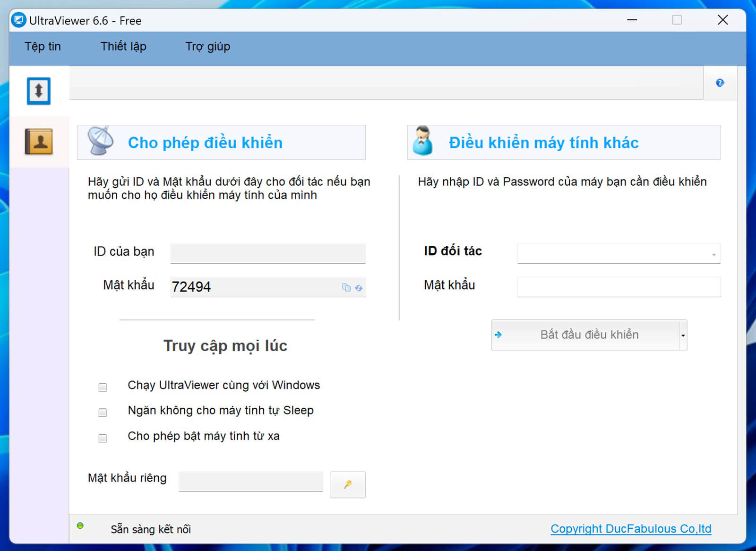Open the remote control tab icon in sidebar
Image resolution: width=756 pixels, height=551 pixels.
coord(39,91)
